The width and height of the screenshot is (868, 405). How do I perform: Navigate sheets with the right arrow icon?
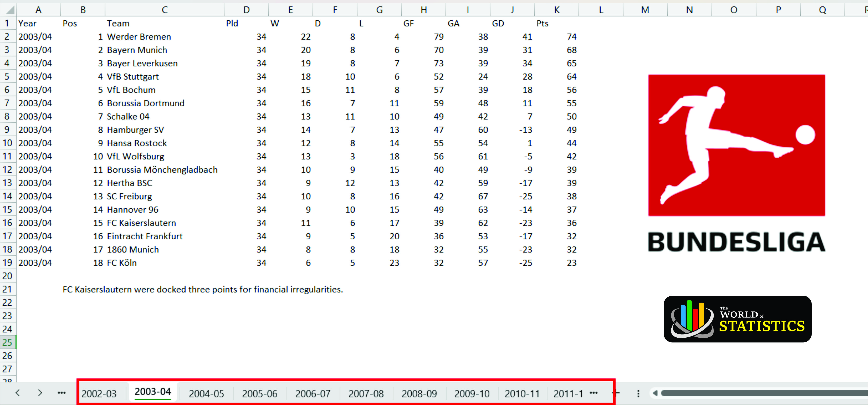39,393
